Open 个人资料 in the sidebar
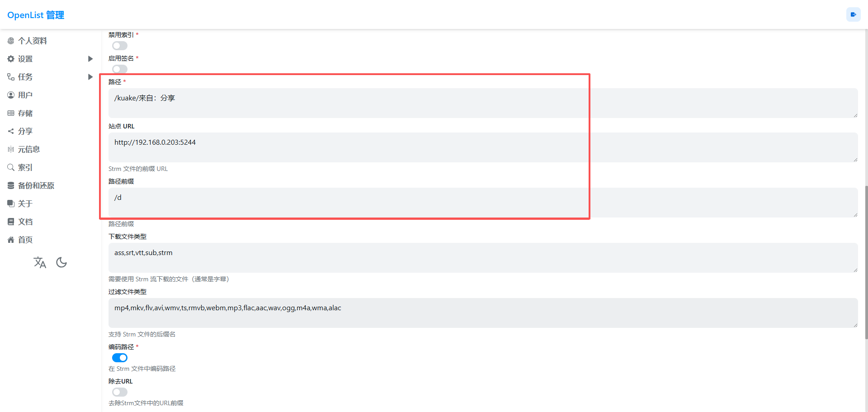 pyautogui.click(x=33, y=41)
